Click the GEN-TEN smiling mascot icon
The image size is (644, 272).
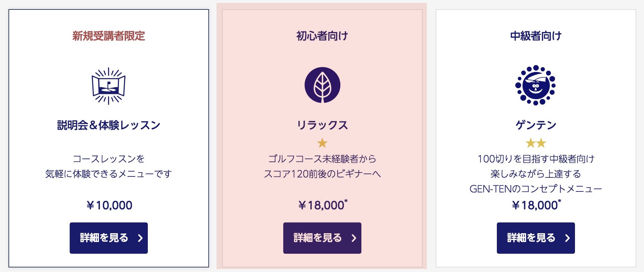(x=536, y=85)
